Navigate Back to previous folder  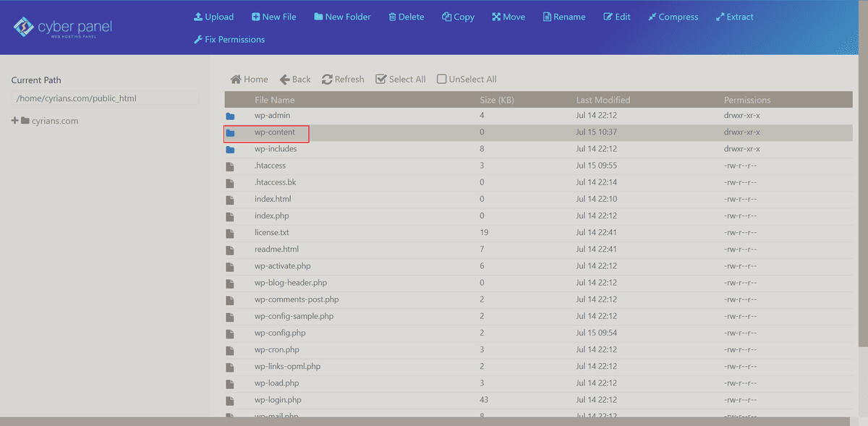tap(295, 80)
